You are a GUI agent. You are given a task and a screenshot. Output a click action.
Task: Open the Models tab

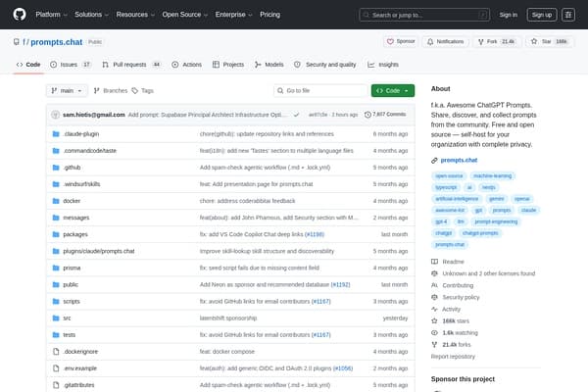point(269,65)
